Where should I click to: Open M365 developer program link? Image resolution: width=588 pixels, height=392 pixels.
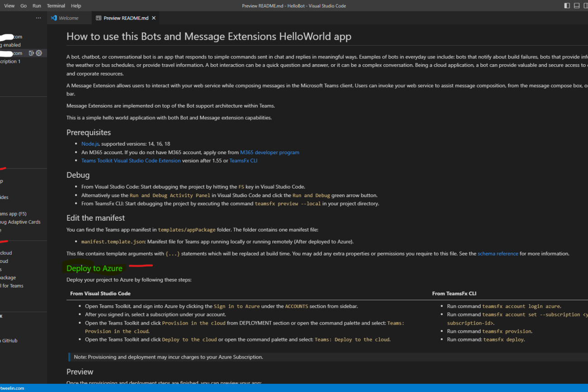(270, 152)
